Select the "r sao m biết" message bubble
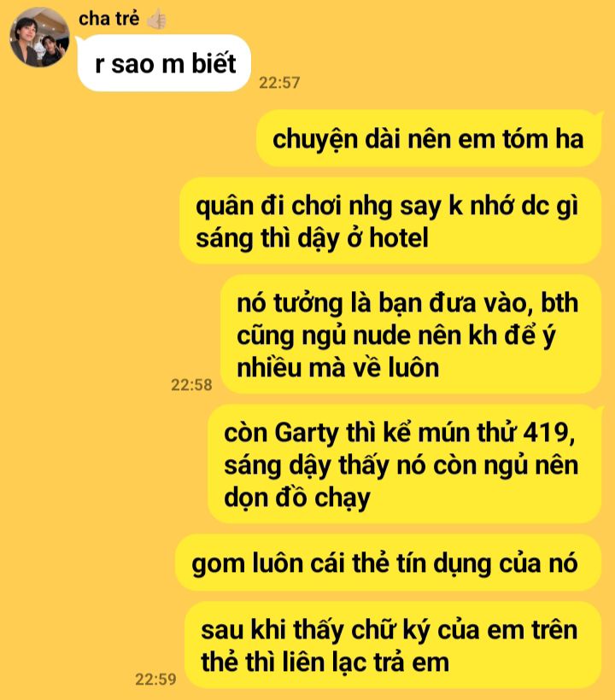 click(x=164, y=63)
